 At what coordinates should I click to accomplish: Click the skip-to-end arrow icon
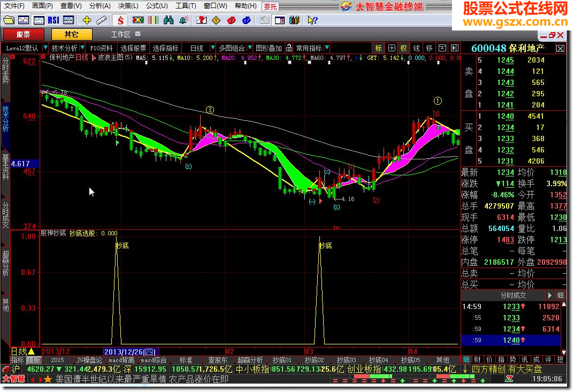455,48
